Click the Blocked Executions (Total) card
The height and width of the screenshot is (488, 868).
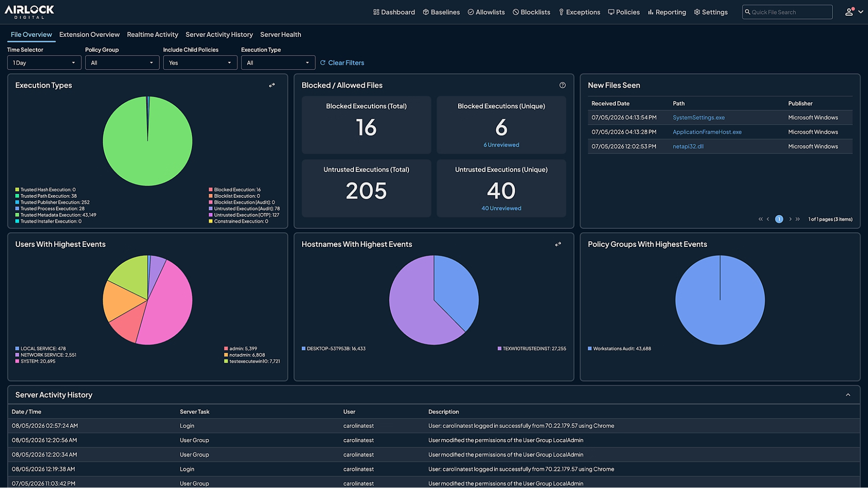[x=366, y=125]
